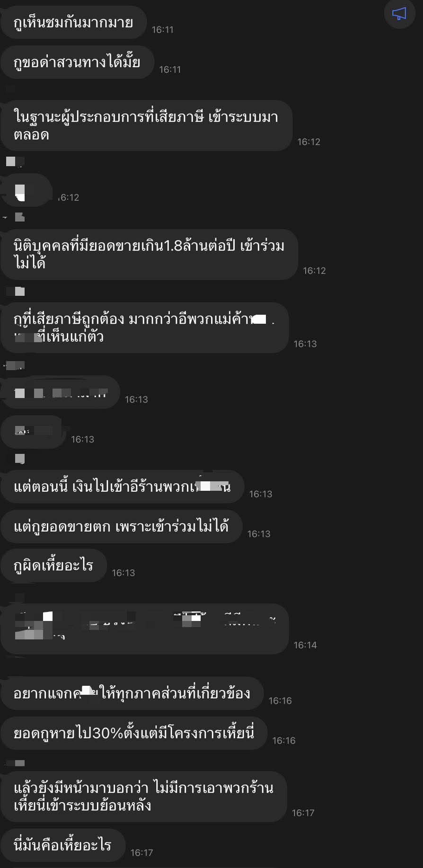This screenshot has width=423, height=868.
Task: Tap the blurred message at 16:14
Action: coord(144,629)
